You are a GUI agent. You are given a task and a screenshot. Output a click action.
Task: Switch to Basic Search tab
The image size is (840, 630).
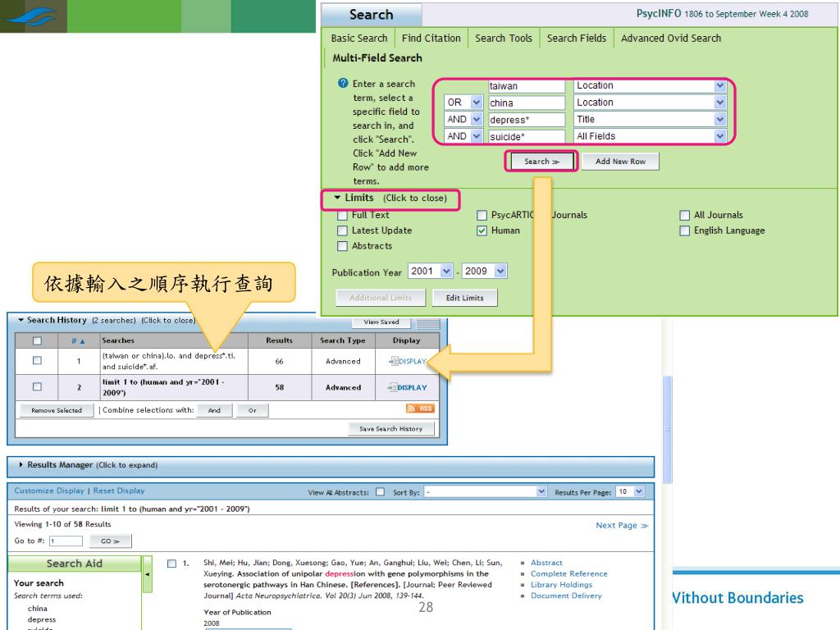coord(359,38)
